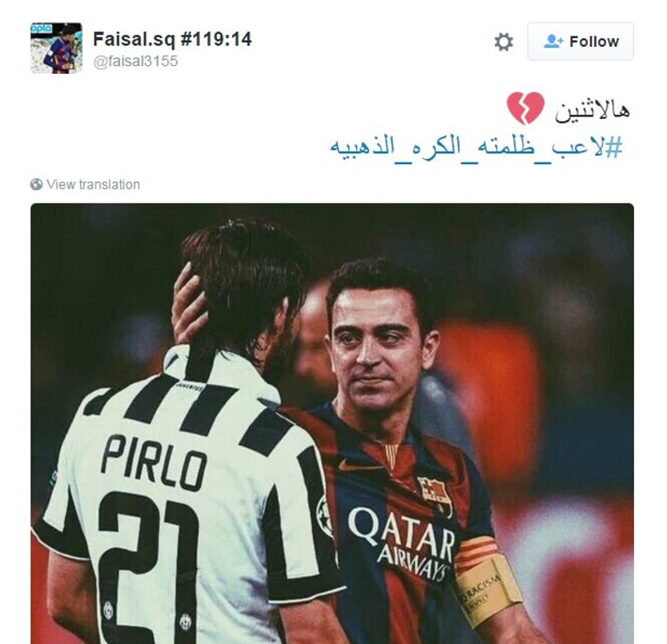Open the @faisal3155 handle link
667x644 pixels.
pos(135,62)
